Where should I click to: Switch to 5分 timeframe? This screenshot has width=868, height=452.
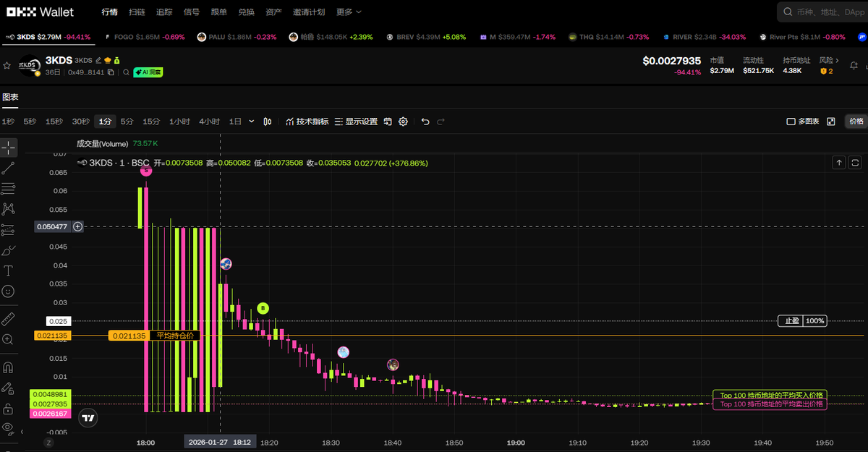tap(127, 121)
